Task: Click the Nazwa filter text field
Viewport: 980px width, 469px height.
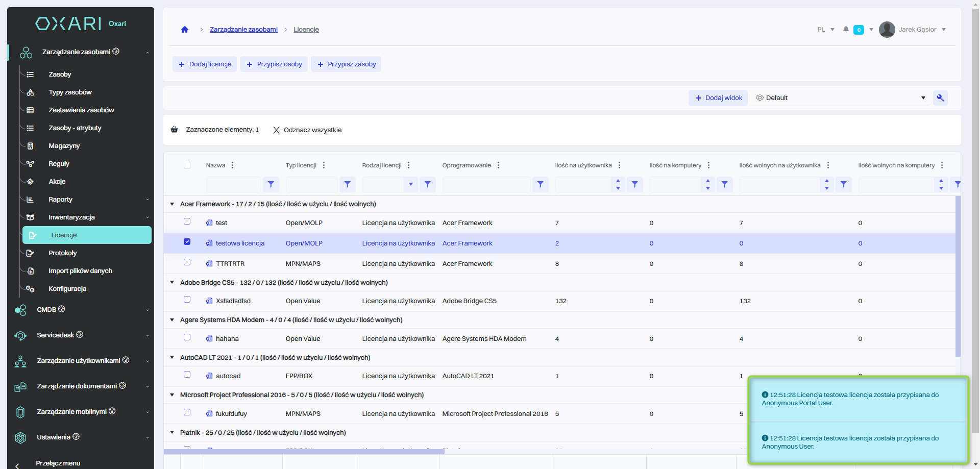Action: (x=234, y=184)
